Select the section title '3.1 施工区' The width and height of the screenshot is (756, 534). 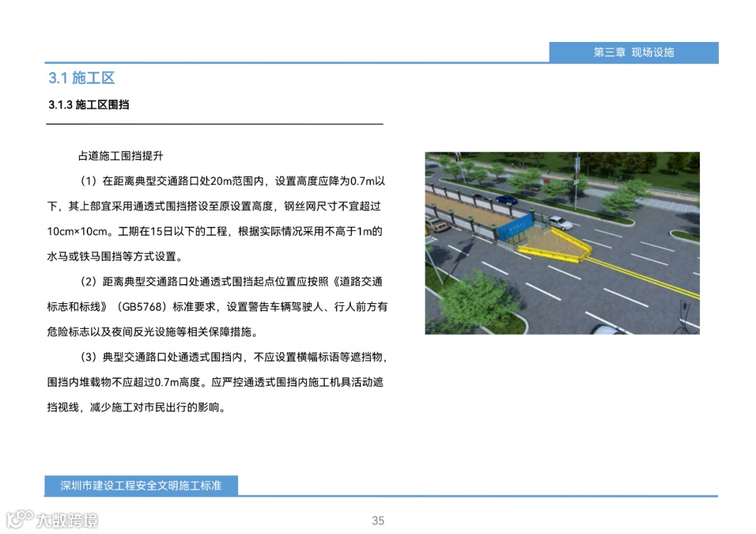[81, 78]
